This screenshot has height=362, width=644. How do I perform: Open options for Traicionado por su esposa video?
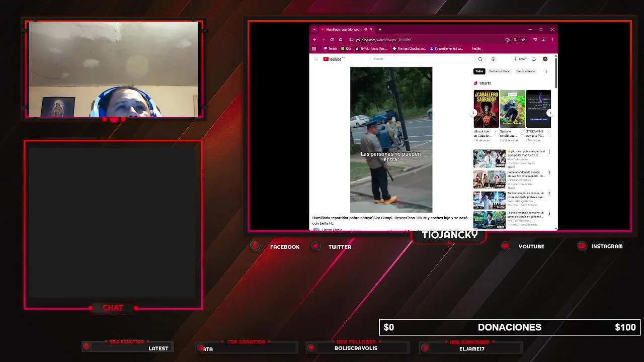click(549, 194)
